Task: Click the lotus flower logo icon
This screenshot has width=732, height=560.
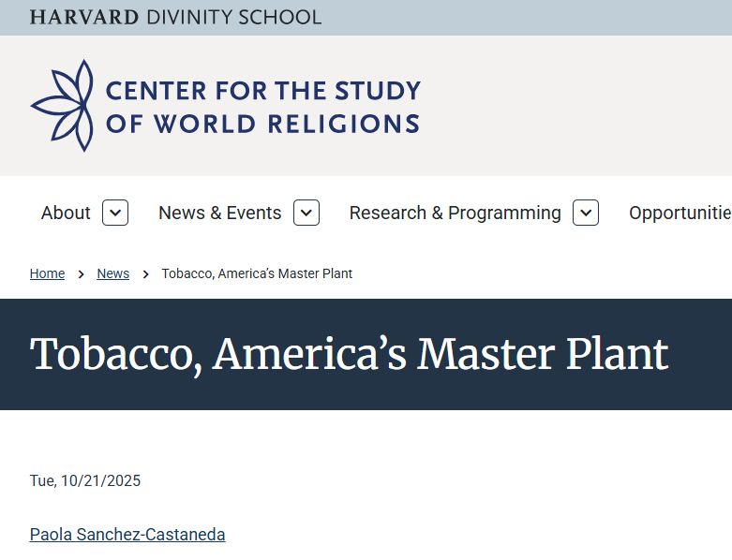Action: click(63, 106)
